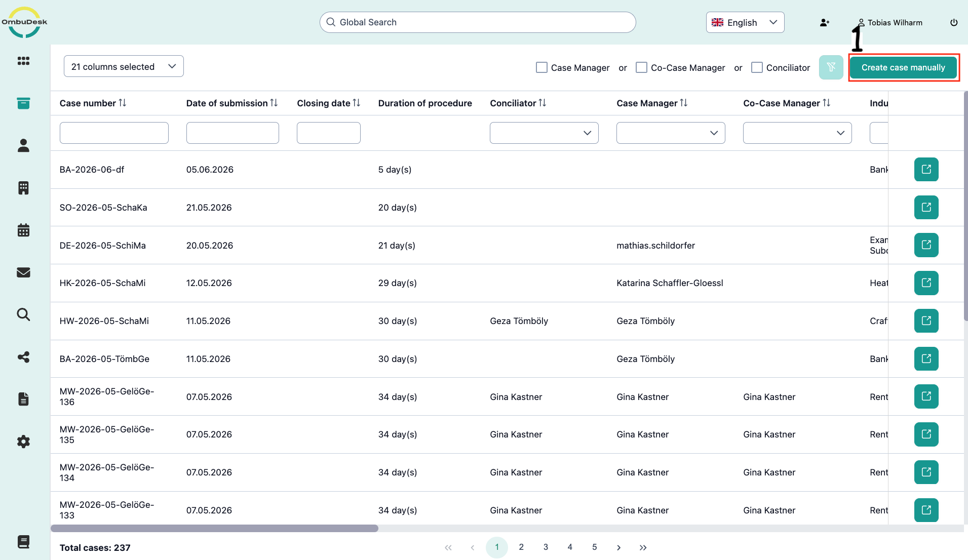968x560 pixels.
Task: Open case MW-2026-05-GelöGe-136 via open icon
Action: click(926, 396)
